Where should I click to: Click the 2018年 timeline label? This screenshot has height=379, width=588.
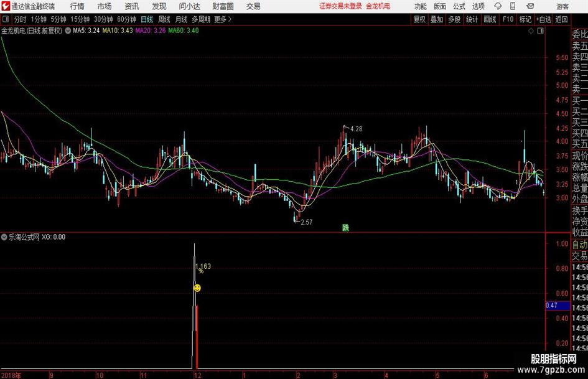[x=11, y=375]
